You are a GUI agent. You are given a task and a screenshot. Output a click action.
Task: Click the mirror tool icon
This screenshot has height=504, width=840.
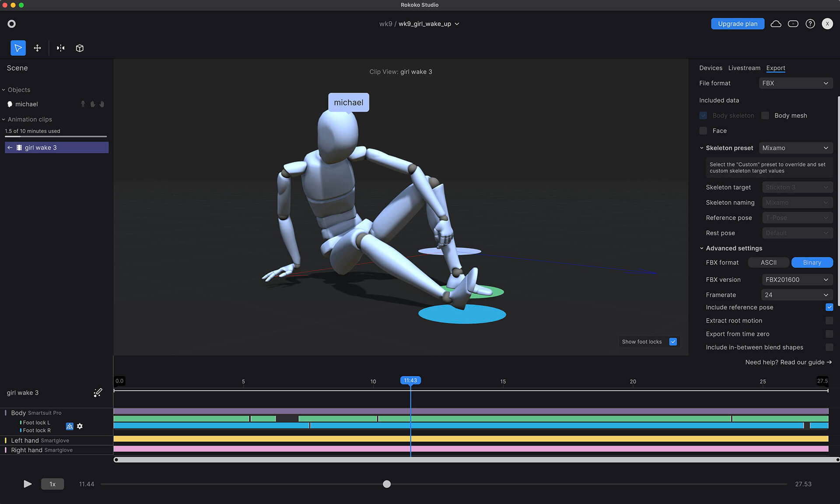(x=60, y=48)
